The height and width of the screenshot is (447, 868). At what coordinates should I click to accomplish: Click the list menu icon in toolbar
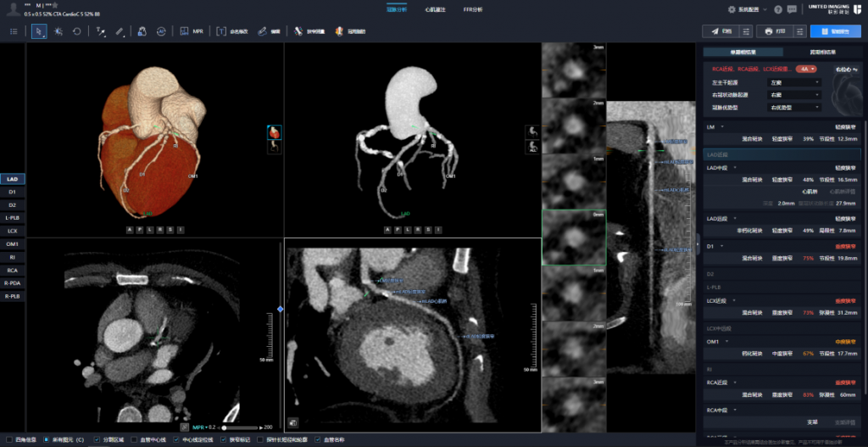14,31
